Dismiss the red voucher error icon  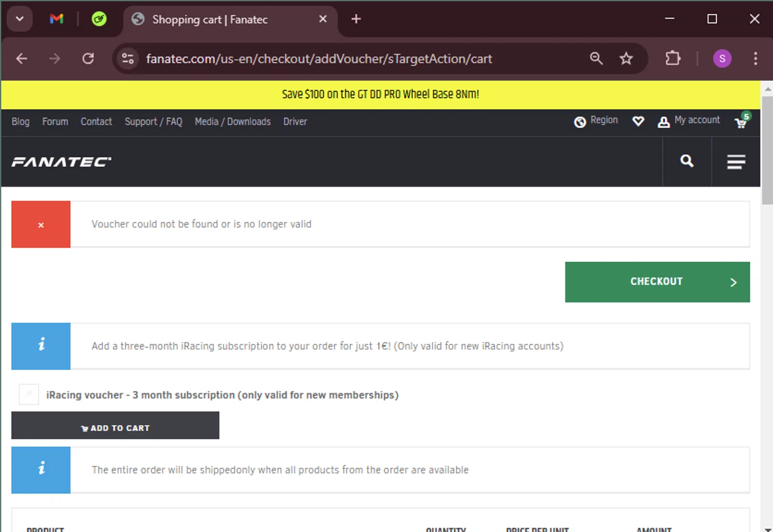tap(41, 225)
